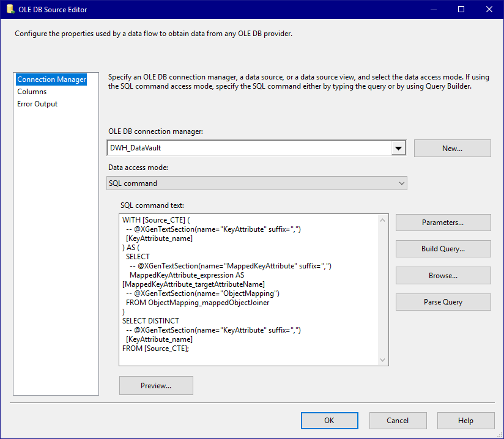504x439 pixels.
Task: Maximize the OLE DB Source Editor window
Action: pyautogui.click(x=461, y=9)
